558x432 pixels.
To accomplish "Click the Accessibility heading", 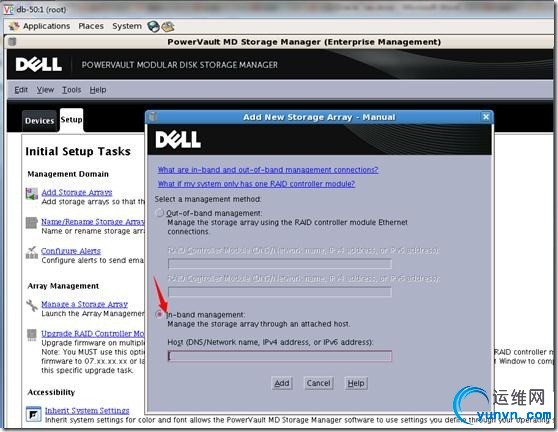I will pyautogui.click(x=51, y=392).
